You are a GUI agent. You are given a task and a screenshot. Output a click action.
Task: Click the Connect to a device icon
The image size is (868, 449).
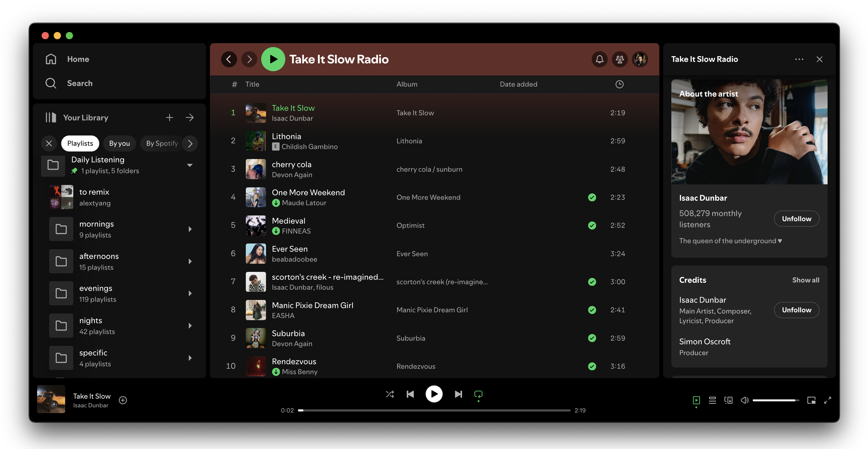728,400
